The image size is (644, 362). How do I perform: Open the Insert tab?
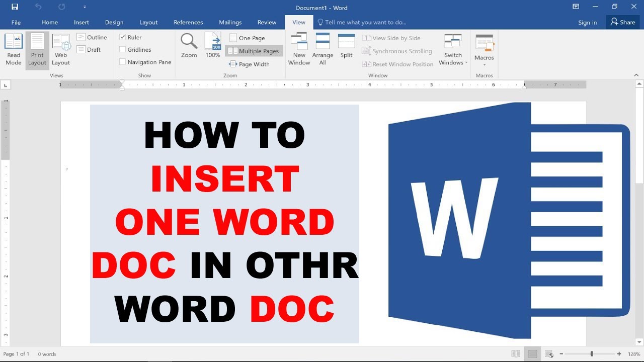click(x=82, y=22)
